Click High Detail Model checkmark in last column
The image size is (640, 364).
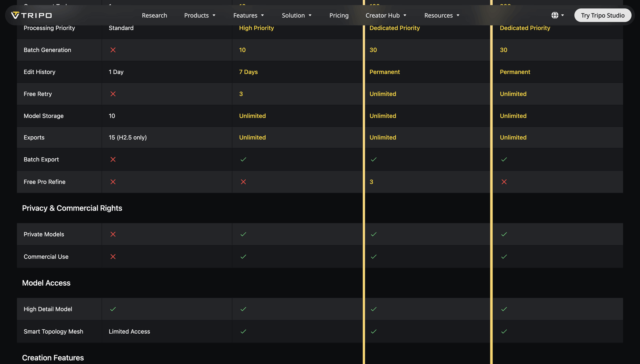click(x=504, y=309)
